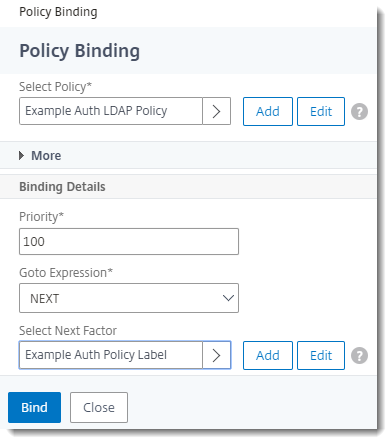Viewport: 392px width, 444px height.
Task: Edit the Example Auth Policy Label
Action: pyautogui.click(x=321, y=355)
